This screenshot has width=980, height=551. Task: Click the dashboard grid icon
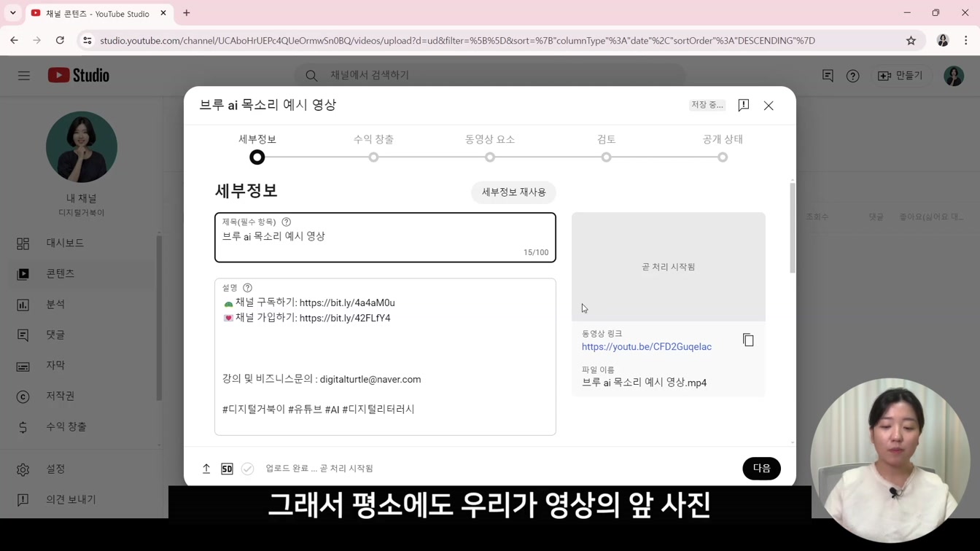(x=23, y=243)
